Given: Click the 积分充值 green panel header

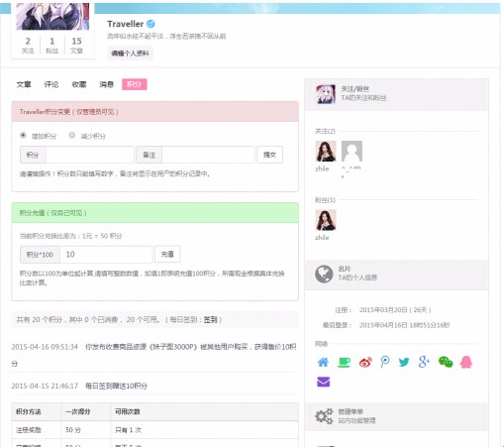Looking at the screenshot, I should point(155,213).
